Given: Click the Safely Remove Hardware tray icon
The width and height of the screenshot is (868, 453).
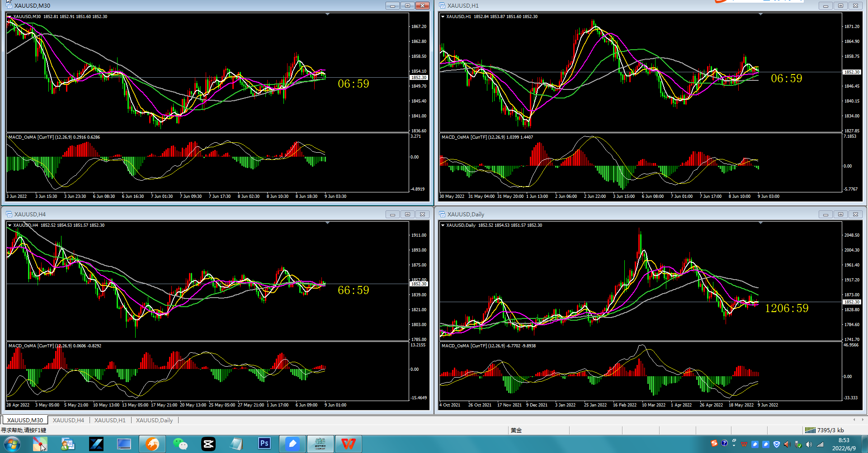Looking at the screenshot, I should [x=798, y=444].
